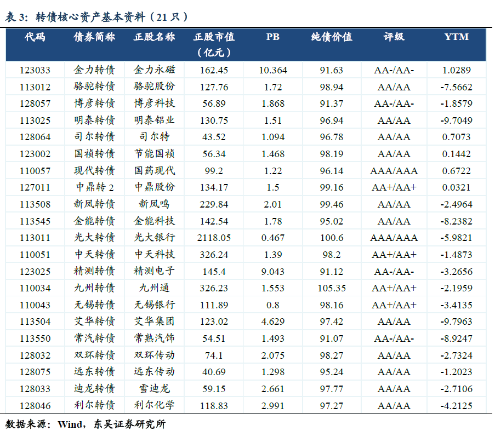This screenshot has height=448, width=495.
Task: Click PB value 0.467
Action: 273,238
